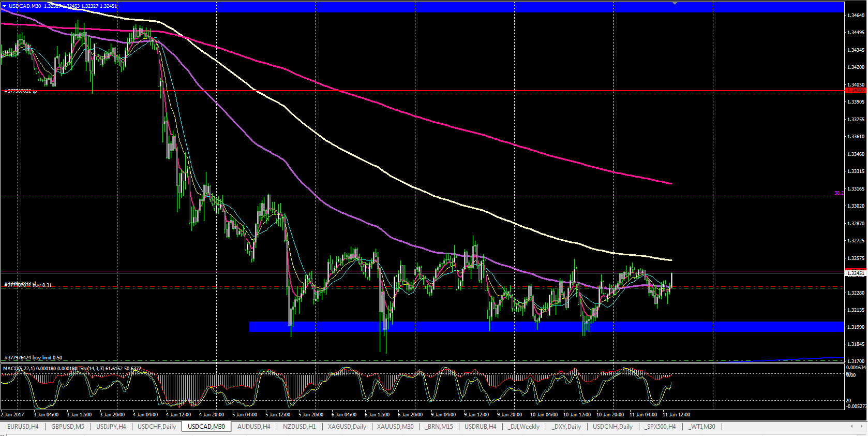Select the USDJPY,H4 chart tab

point(111,427)
